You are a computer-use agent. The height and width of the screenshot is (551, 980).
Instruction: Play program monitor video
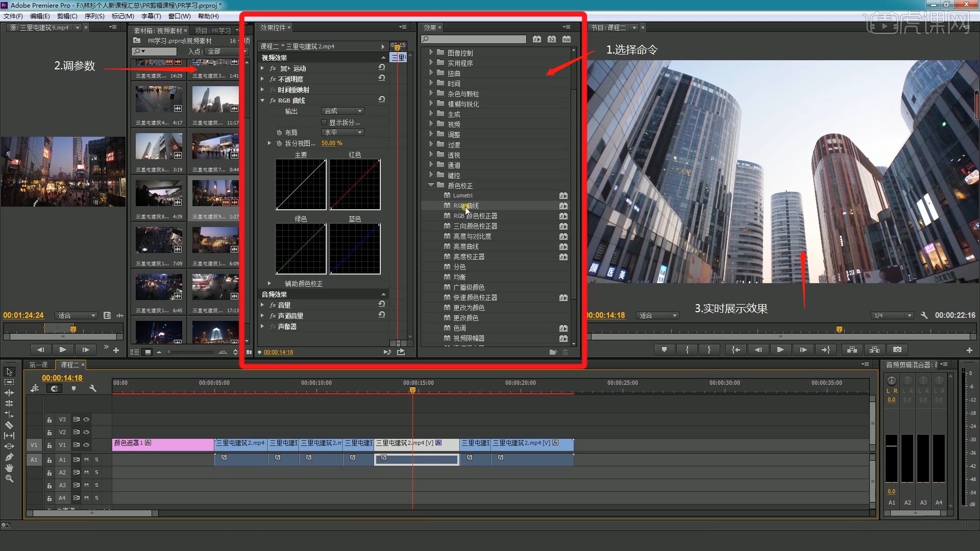tap(780, 350)
